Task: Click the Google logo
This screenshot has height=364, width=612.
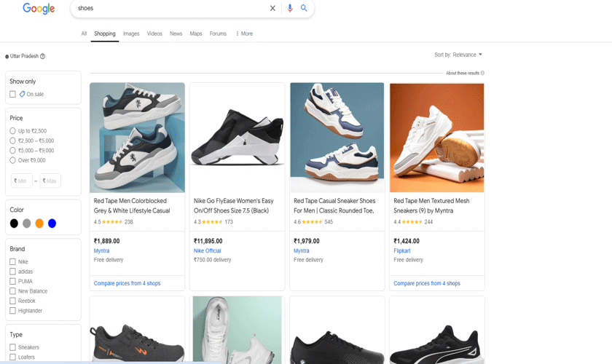Action: click(39, 9)
